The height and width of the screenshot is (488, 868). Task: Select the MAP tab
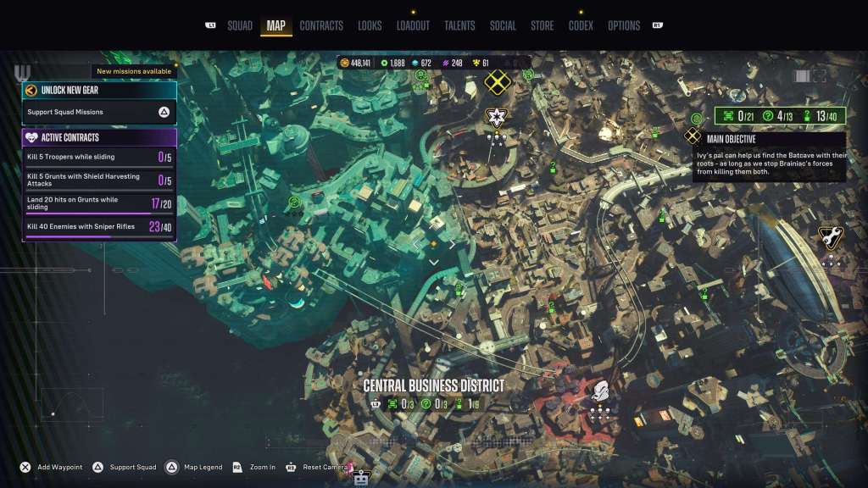coord(275,25)
